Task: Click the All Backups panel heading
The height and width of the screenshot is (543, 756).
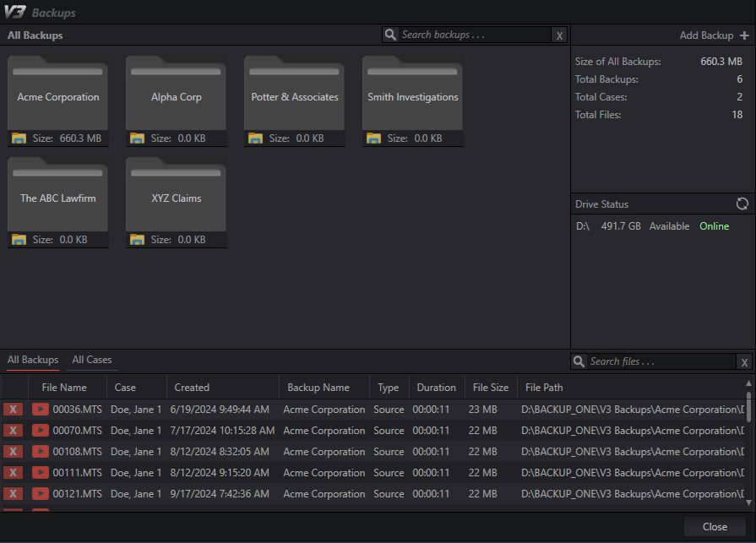Action: tap(35, 35)
